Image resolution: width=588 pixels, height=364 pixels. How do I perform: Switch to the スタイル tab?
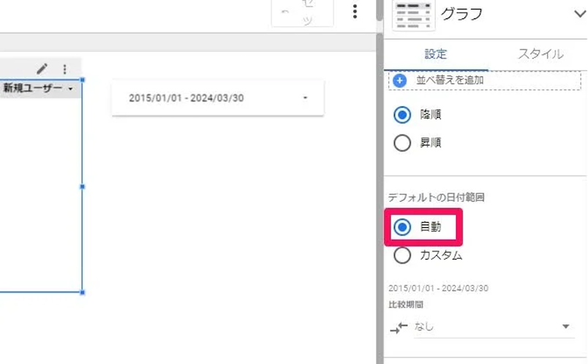pos(540,54)
